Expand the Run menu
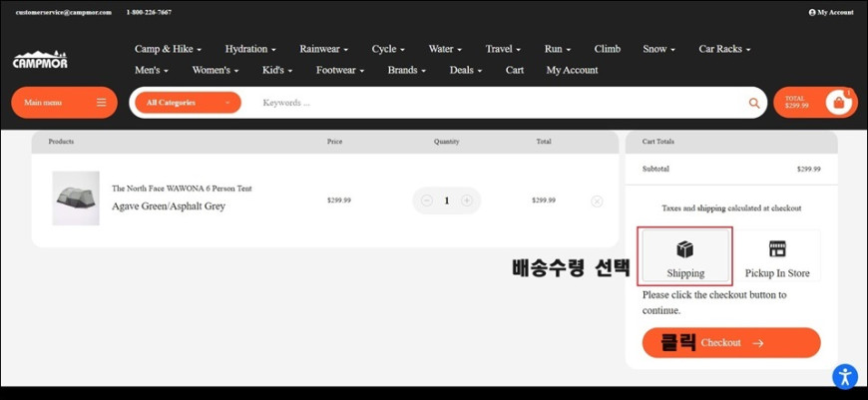The image size is (868, 400). click(558, 49)
